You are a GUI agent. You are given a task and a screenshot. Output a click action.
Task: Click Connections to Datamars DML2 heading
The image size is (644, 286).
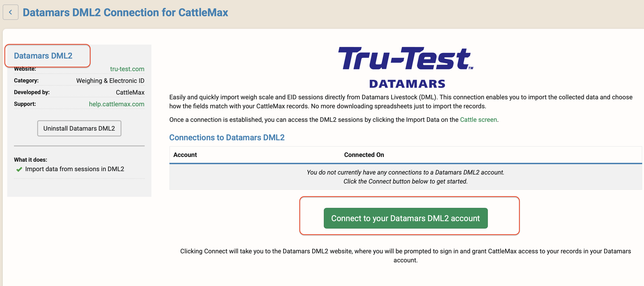pyautogui.click(x=227, y=137)
